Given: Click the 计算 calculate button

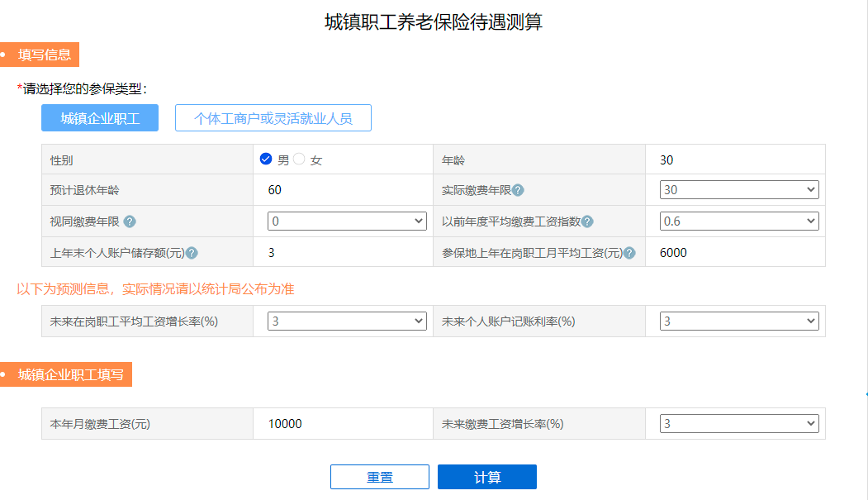Looking at the screenshot, I should (x=487, y=477).
